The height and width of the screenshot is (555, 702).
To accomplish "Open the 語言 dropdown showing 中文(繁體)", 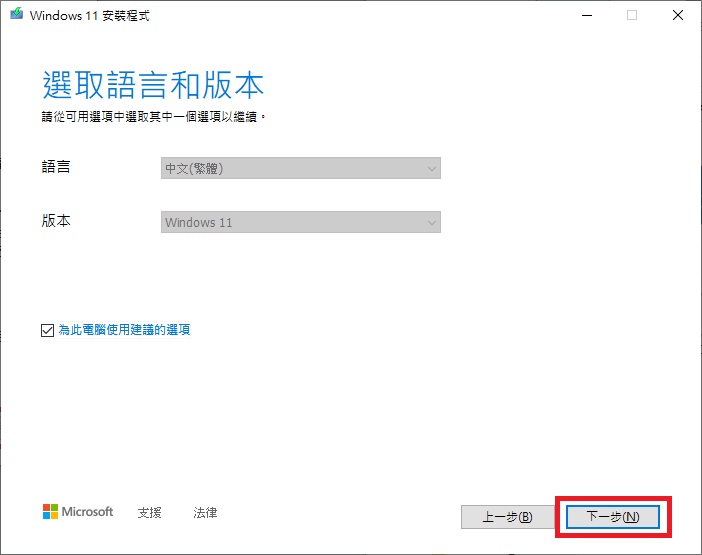I will (301, 168).
